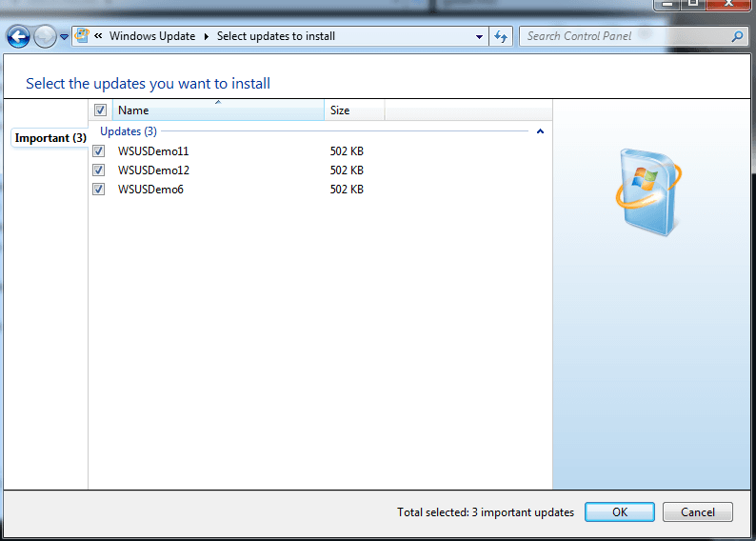Image resolution: width=756 pixels, height=541 pixels.
Task: Click the 'Select the updates you want to install' heading
Action: [x=148, y=84]
